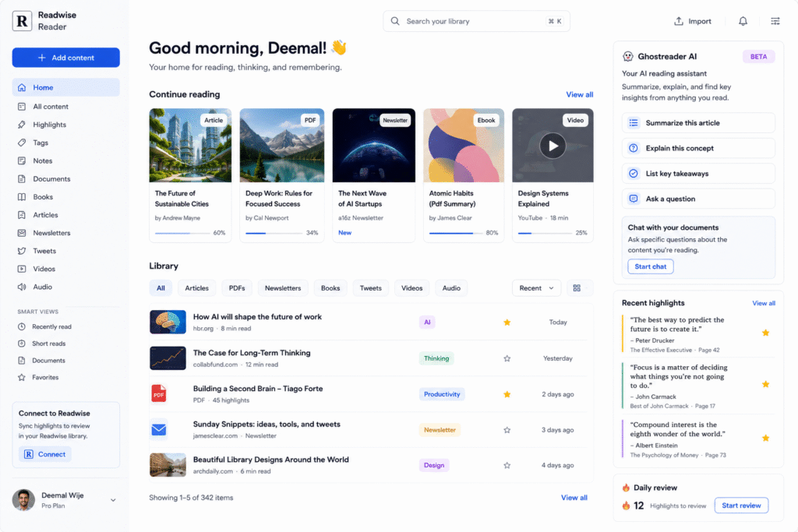Image resolution: width=798 pixels, height=532 pixels.
Task: Select the Audio library filter tab
Action: [x=451, y=288]
